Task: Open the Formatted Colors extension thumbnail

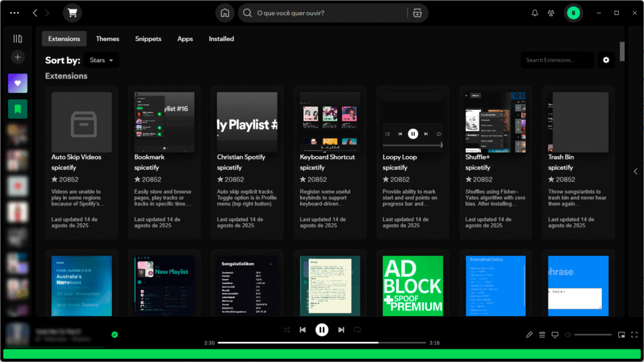Action: click(x=496, y=286)
